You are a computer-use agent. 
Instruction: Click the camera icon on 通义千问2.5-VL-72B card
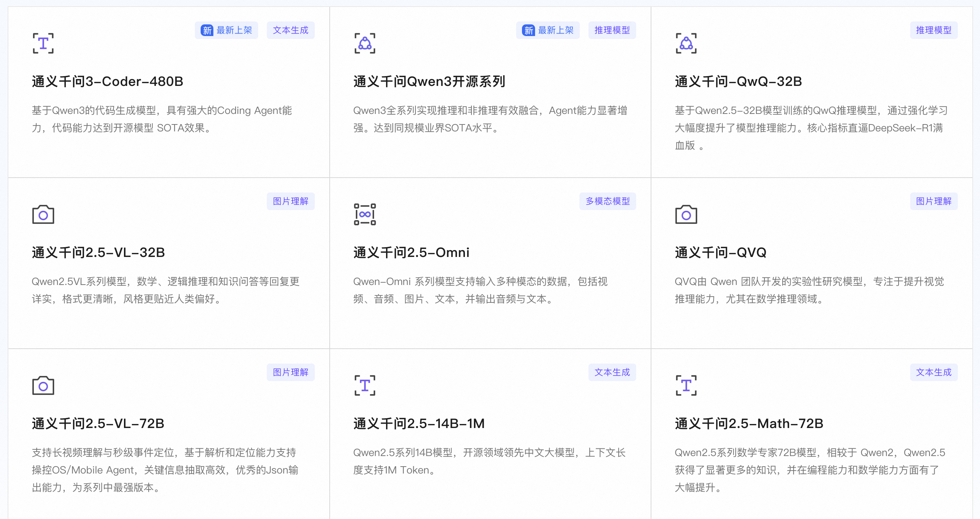43,385
